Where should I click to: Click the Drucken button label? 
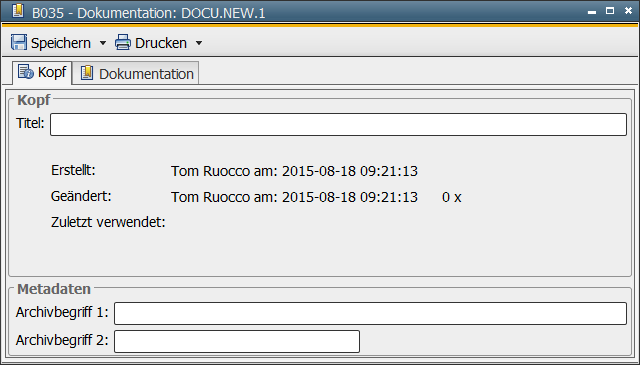pos(161,43)
